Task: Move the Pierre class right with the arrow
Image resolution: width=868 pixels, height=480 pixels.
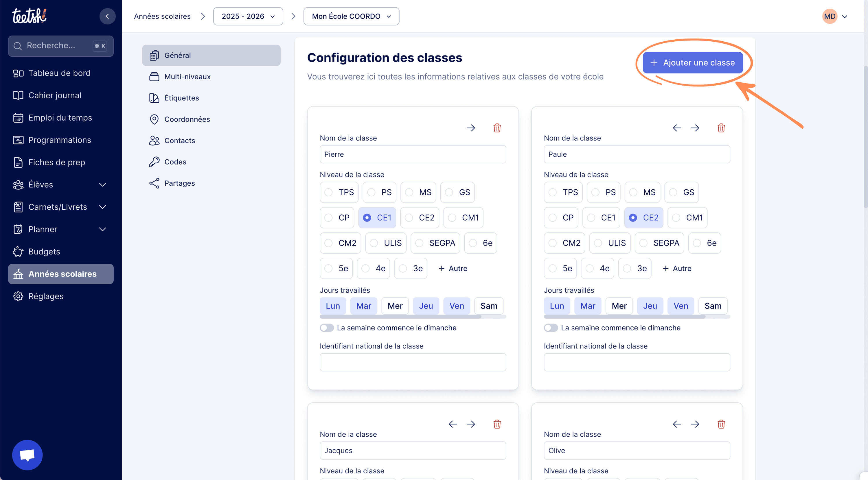Action: point(471,128)
